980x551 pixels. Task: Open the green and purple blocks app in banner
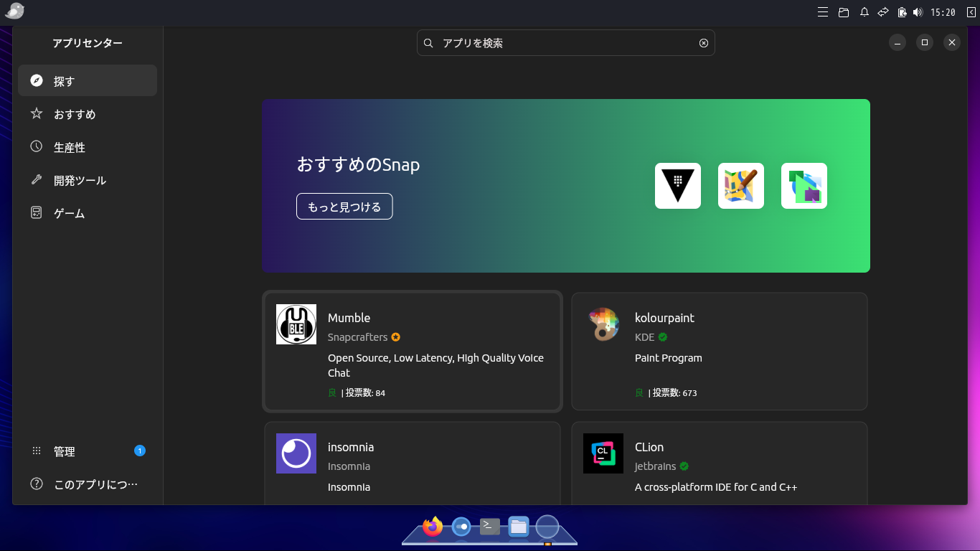[x=804, y=186]
